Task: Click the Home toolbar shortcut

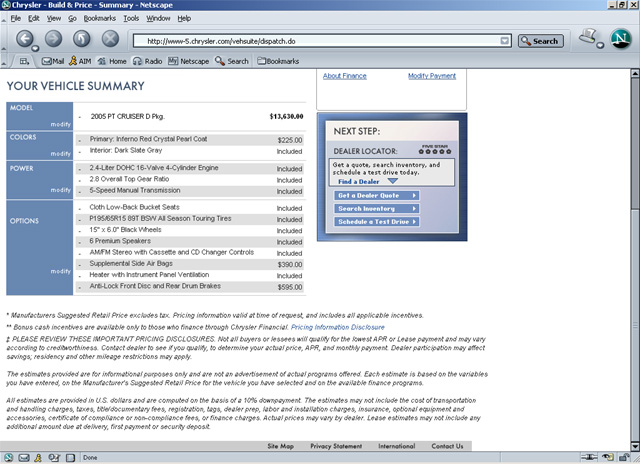Action: pos(112,61)
